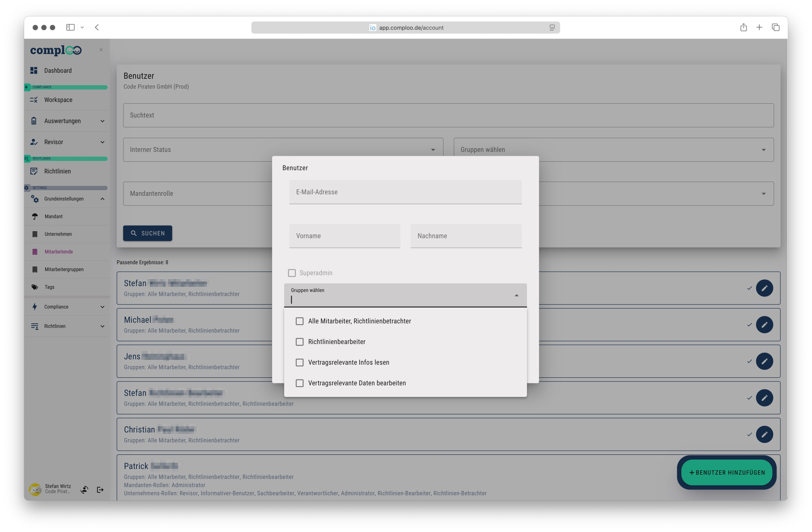Open Mandant settings item
The height and width of the screenshot is (532, 812).
(x=67, y=217)
